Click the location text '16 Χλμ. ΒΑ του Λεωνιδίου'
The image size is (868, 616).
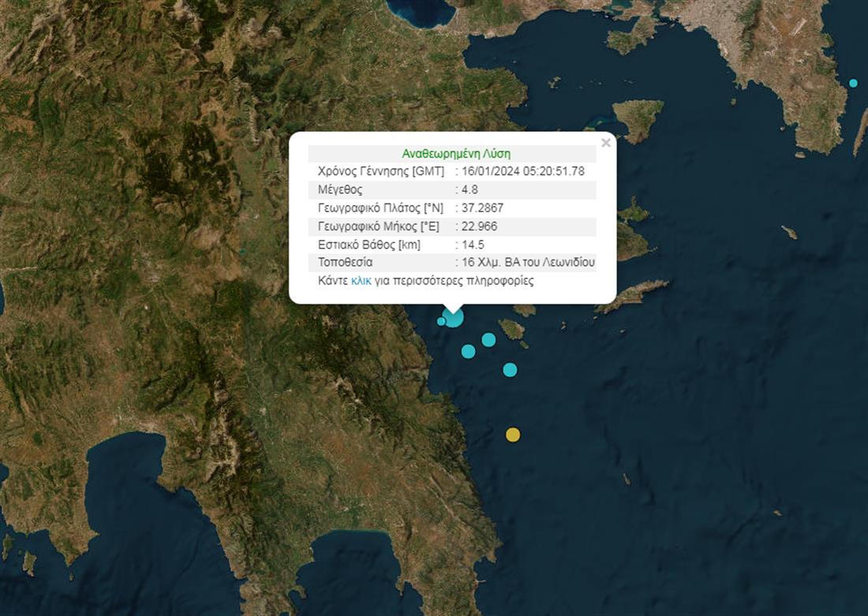tap(528, 263)
